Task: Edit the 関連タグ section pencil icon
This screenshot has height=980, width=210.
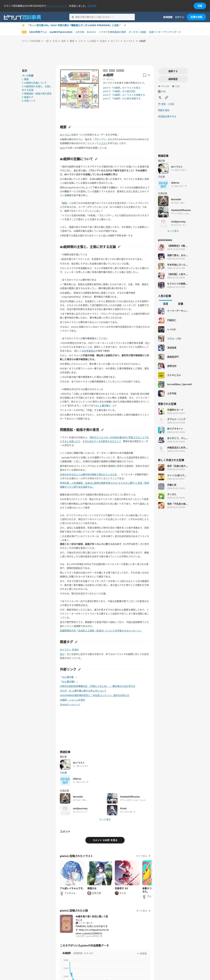Action: (x=76, y=642)
